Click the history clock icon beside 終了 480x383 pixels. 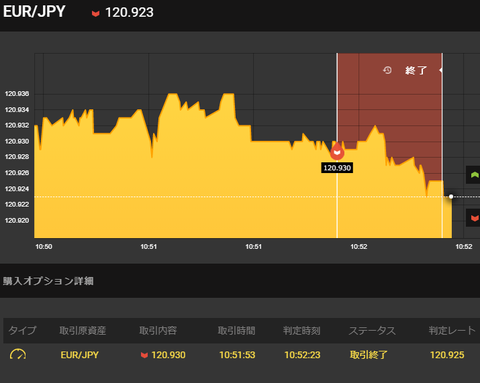(x=387, y=70)
